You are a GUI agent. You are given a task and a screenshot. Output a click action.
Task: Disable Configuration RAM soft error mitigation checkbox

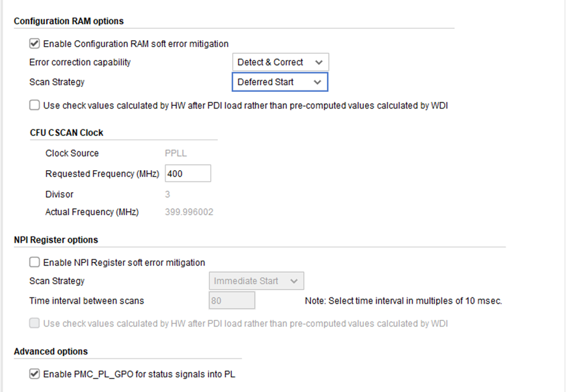point(35,44)
